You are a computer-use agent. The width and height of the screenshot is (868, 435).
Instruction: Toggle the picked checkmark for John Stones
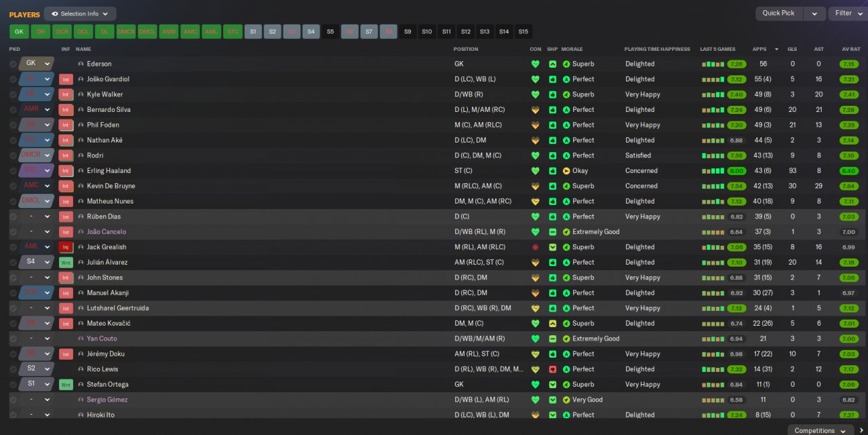point(13,278)
